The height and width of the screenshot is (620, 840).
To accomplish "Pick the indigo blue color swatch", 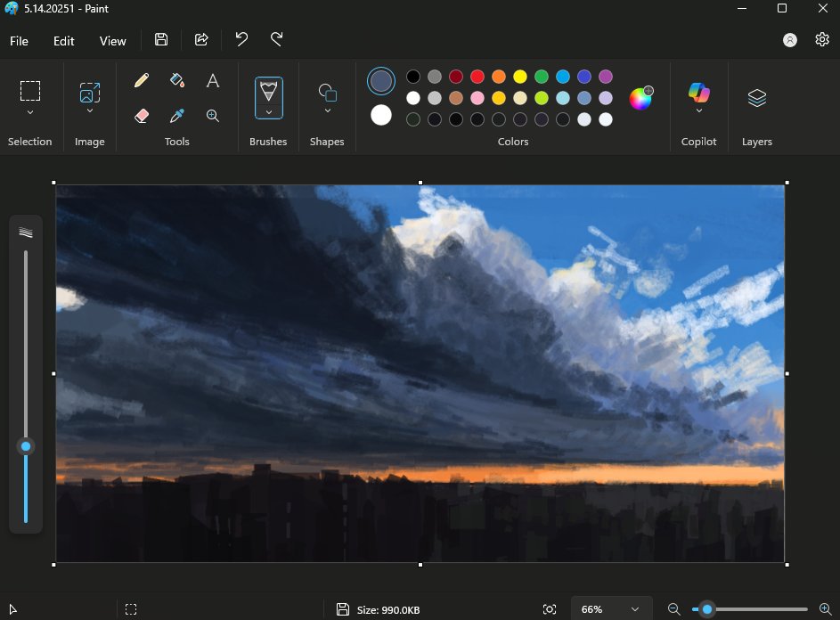I will (x=584, y=77).
